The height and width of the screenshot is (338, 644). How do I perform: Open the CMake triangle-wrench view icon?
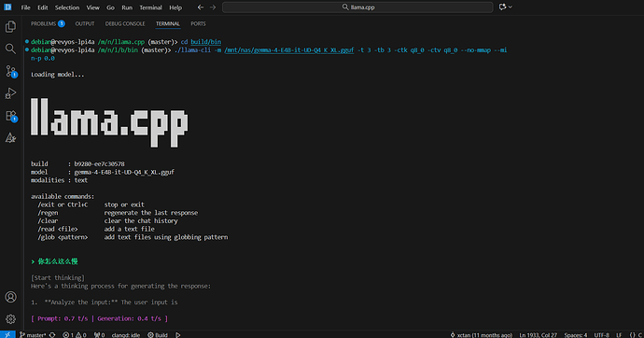[x=10, y=138]
